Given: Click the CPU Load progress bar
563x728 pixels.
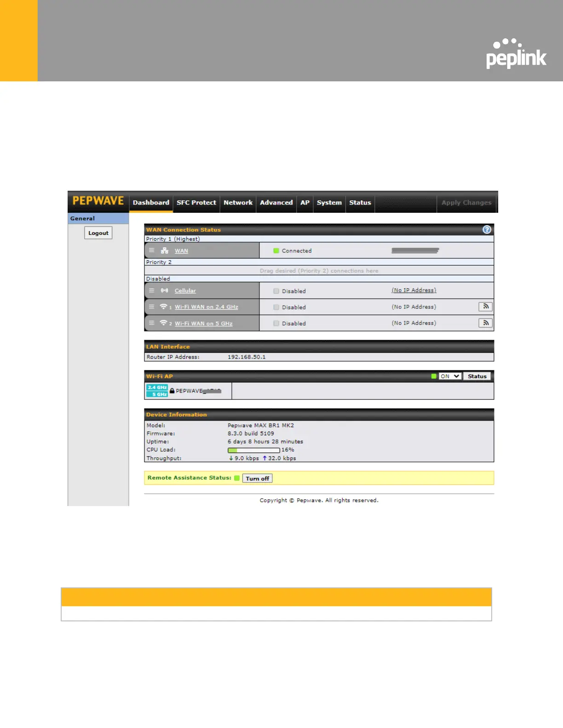Looking at the screenshot, I should point(254,450).
